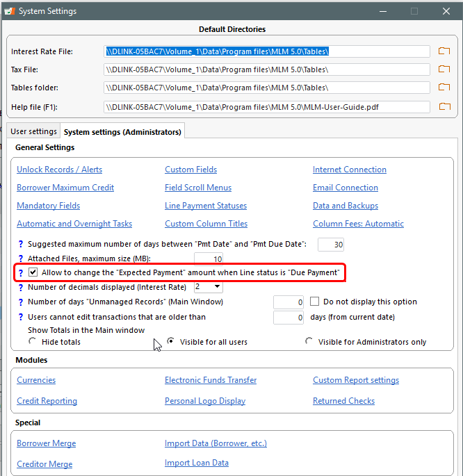Open the Interest Rate decimals dropdown
The width and height of the screenshot is (463, 476).
217,286
